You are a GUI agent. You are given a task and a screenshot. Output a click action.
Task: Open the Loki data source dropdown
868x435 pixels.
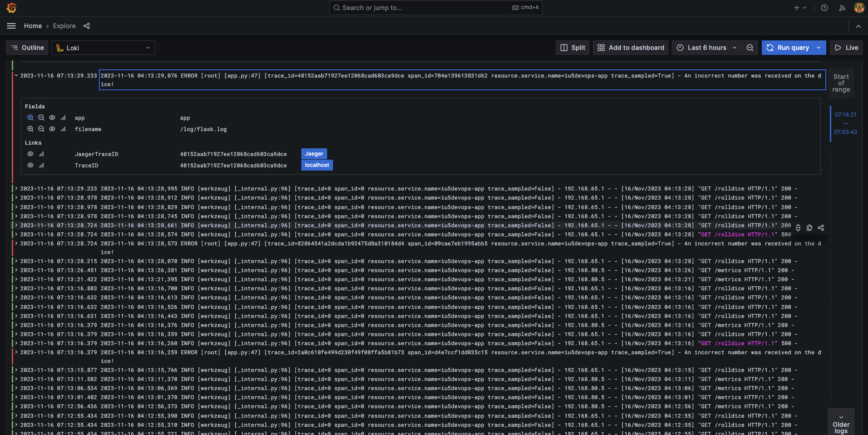click(103, 47)
